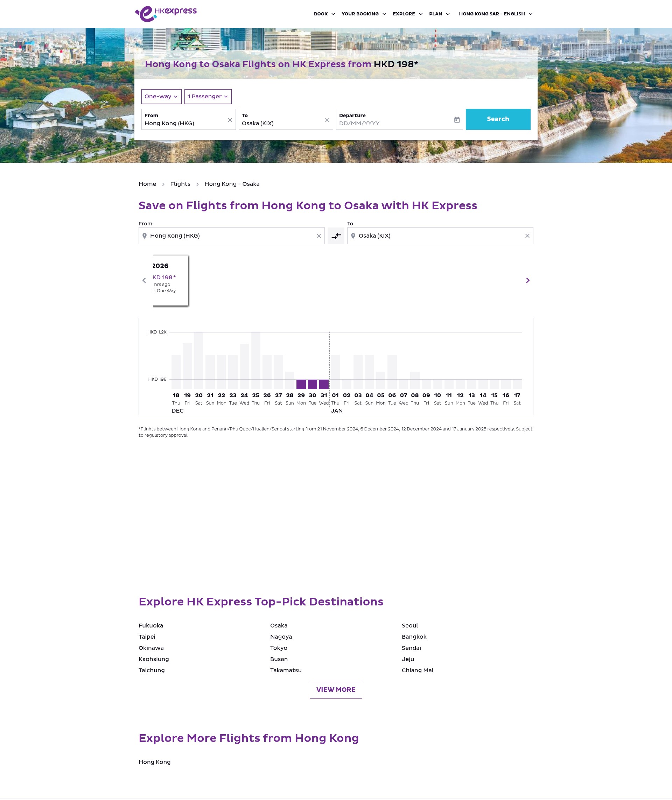Open Tokyo destination link
672x800 pixels.
pos(279,648)
